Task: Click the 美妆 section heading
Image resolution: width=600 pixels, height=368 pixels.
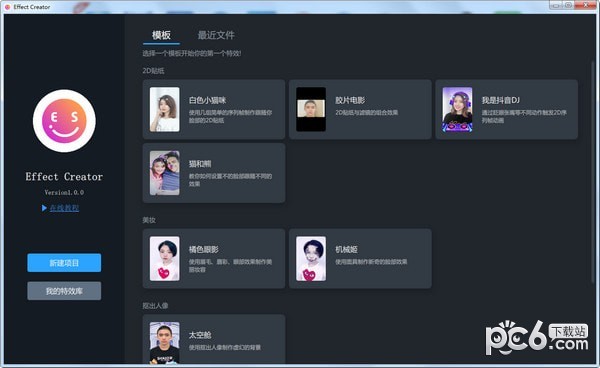Action: click(x=149, y=220)
